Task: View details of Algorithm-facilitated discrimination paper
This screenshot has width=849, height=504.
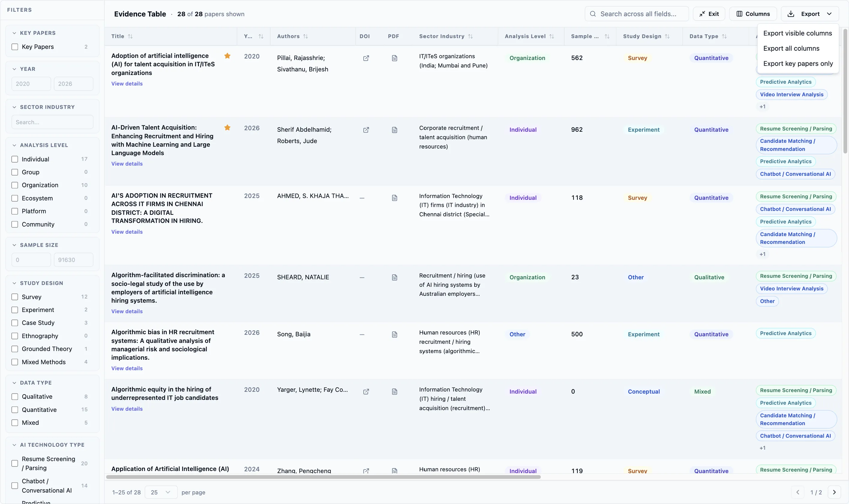Action: coord(127,311)
